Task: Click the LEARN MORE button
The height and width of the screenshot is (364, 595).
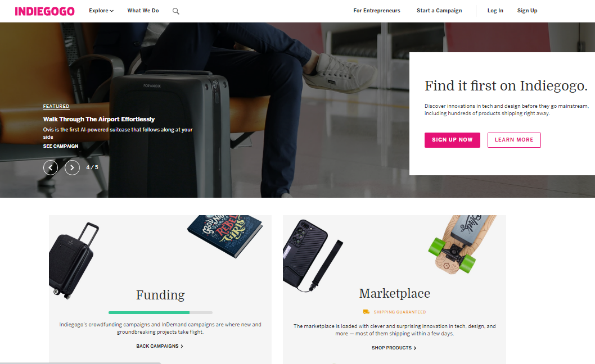Action: point(514,140)
